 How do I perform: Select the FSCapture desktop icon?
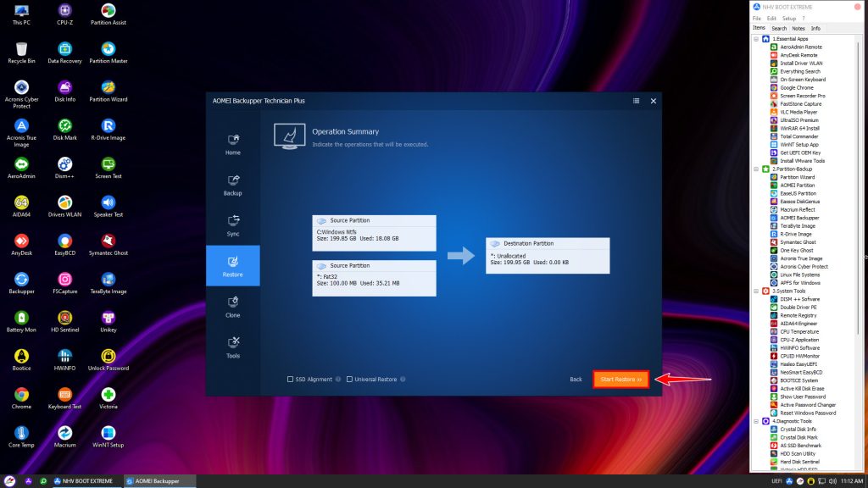[x=64, y=283]
